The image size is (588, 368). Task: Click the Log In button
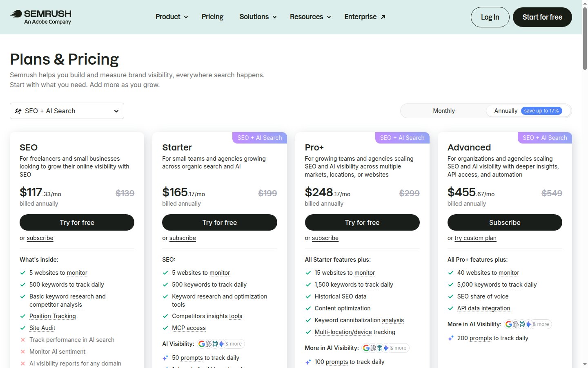[490, 17]
